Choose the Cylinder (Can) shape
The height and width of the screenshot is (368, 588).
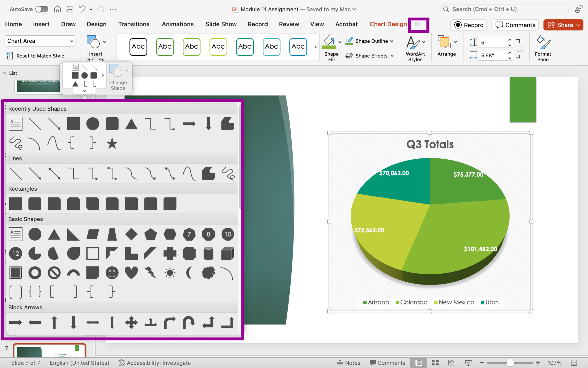coord(208,254)
